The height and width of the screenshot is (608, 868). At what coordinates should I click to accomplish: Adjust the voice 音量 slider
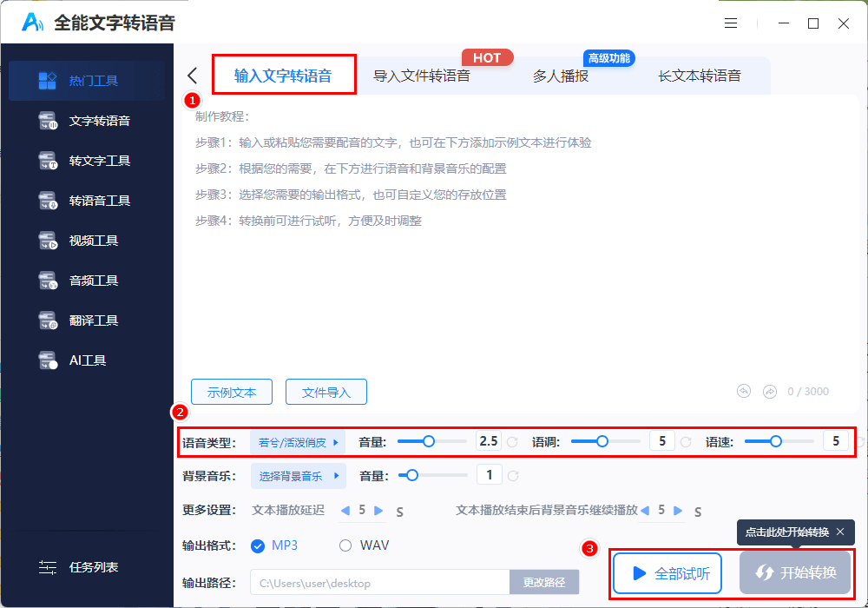[x=431, y=441]
